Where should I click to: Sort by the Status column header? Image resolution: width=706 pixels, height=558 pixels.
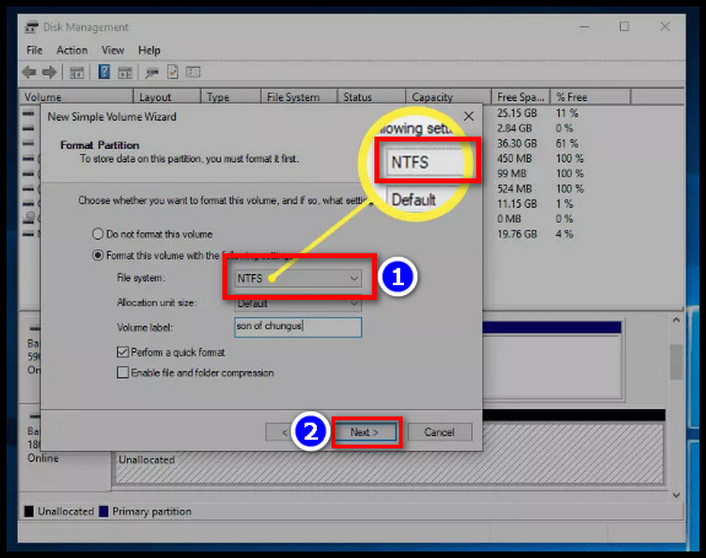coord(371,97)
